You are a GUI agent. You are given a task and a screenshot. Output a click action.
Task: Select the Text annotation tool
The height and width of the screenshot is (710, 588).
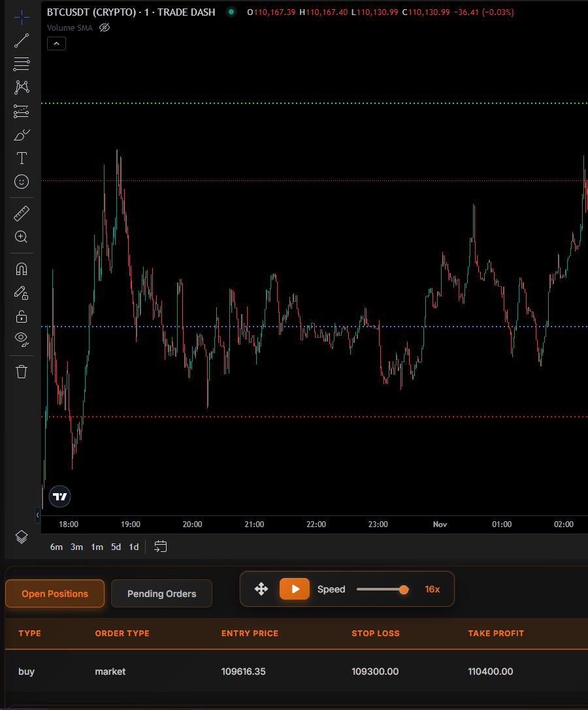click(22, 158)
